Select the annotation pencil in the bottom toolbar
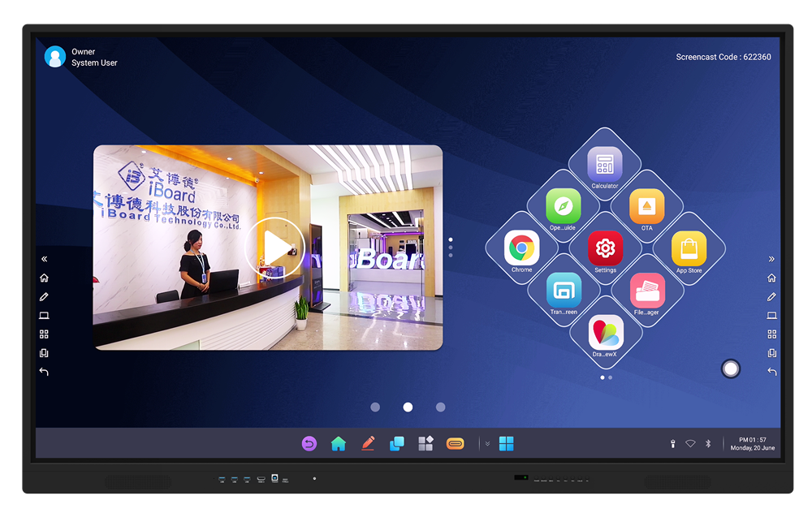The image size is (812, 513). pos(368,443)
